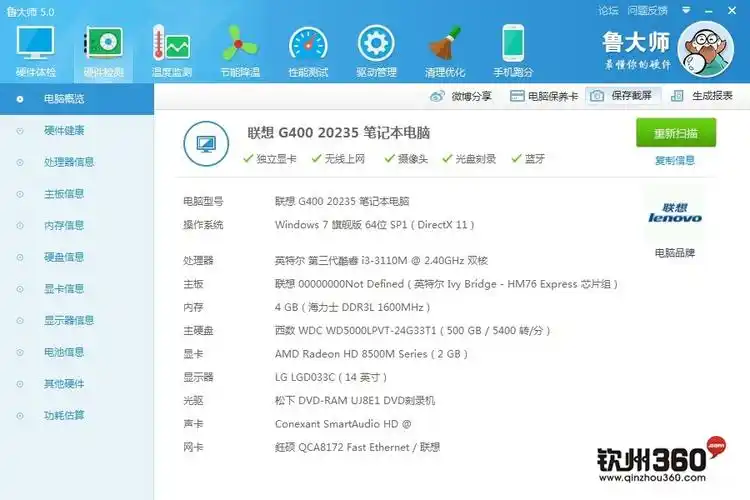The image size is (750, 500).
Task: Open 温度监测 thermometer icon
Action: 172,43
